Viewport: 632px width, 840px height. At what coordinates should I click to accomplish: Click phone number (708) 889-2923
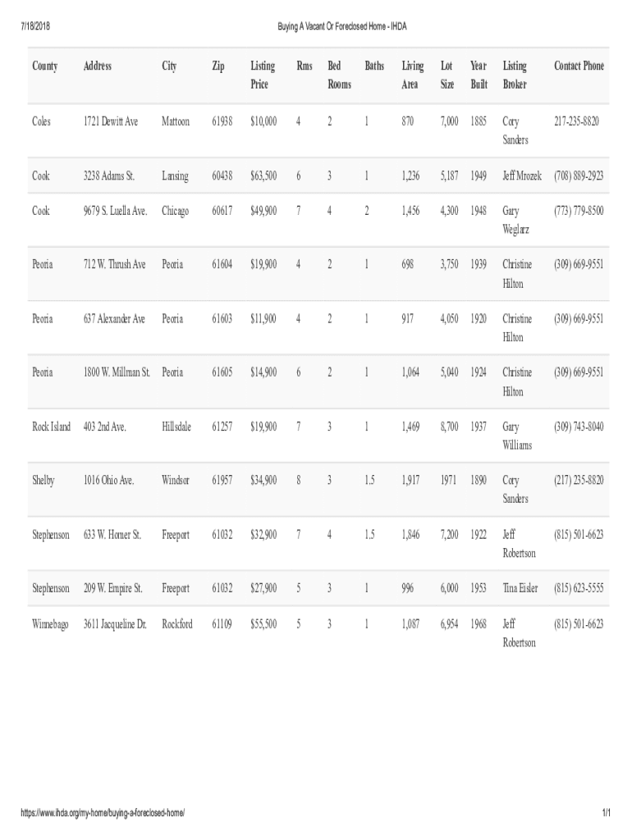[579, 176]
